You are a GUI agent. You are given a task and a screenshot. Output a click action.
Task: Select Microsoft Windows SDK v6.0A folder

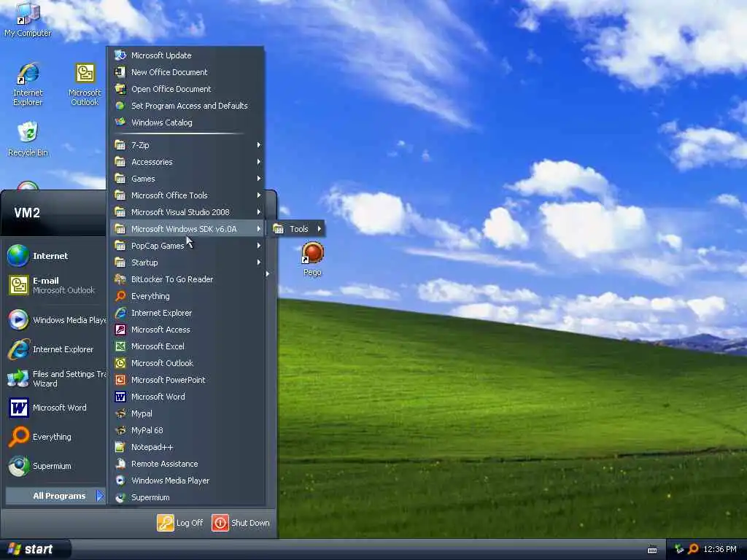[187, 229]
